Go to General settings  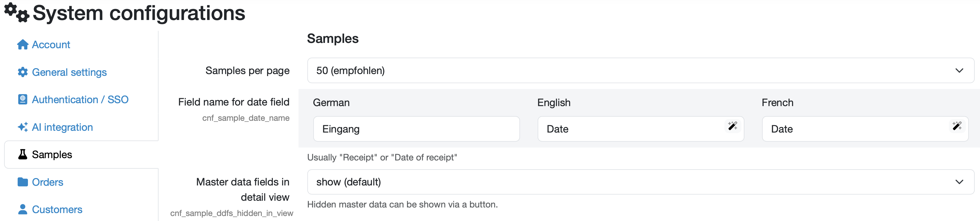pos(69,72)
